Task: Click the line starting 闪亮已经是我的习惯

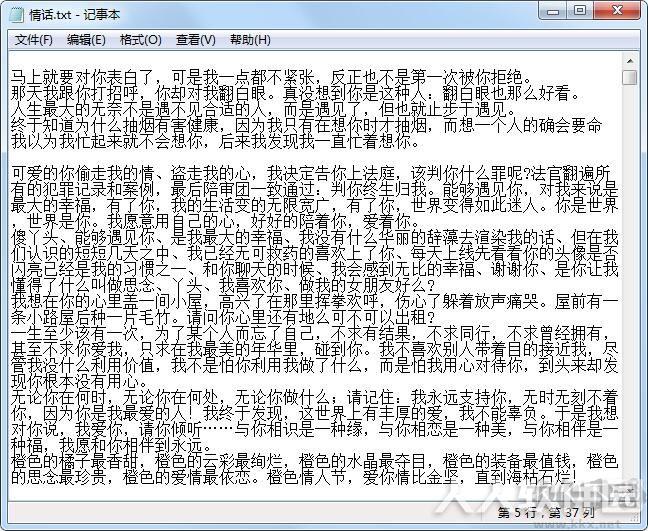Action: click(314, 270)
